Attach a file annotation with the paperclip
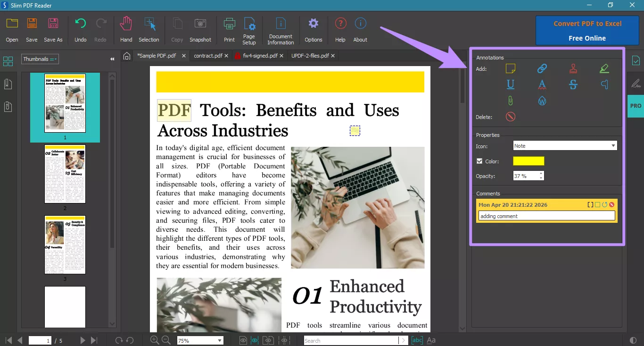Viewport: 644px width, 346px height. [511, 101]
